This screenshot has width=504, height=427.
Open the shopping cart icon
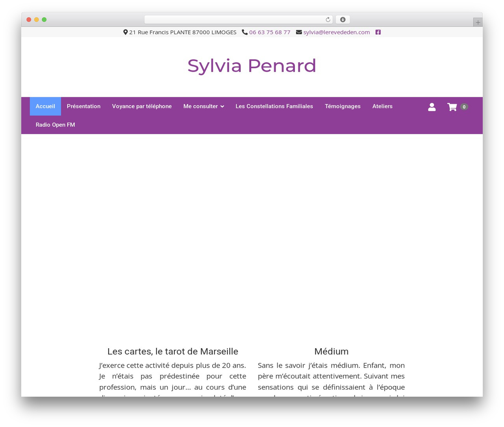(452, 107)
